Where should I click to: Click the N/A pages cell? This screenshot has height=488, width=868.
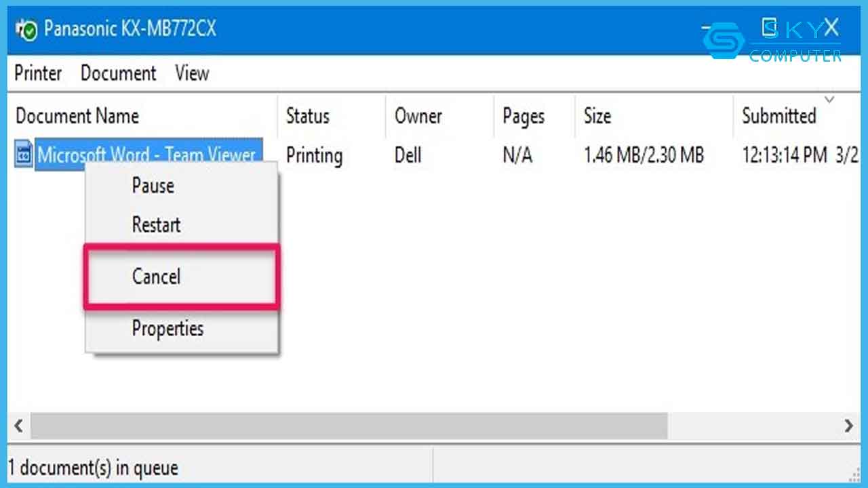517,155
